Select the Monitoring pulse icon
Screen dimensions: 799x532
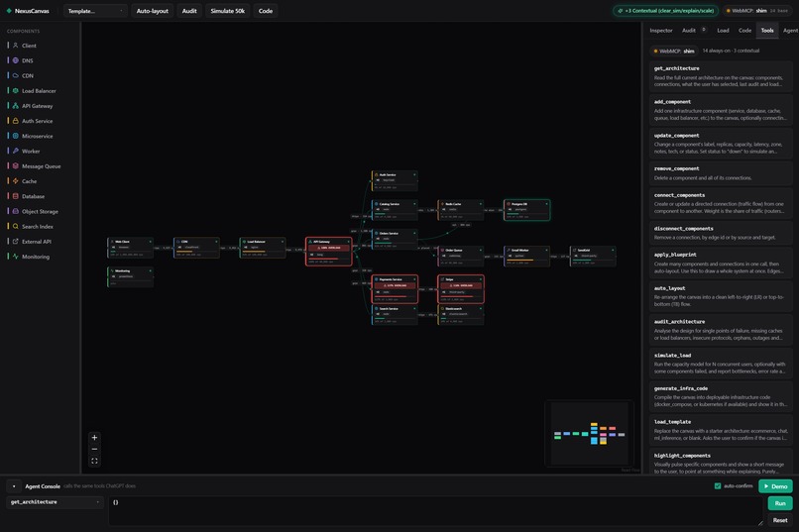click(15, 257)
